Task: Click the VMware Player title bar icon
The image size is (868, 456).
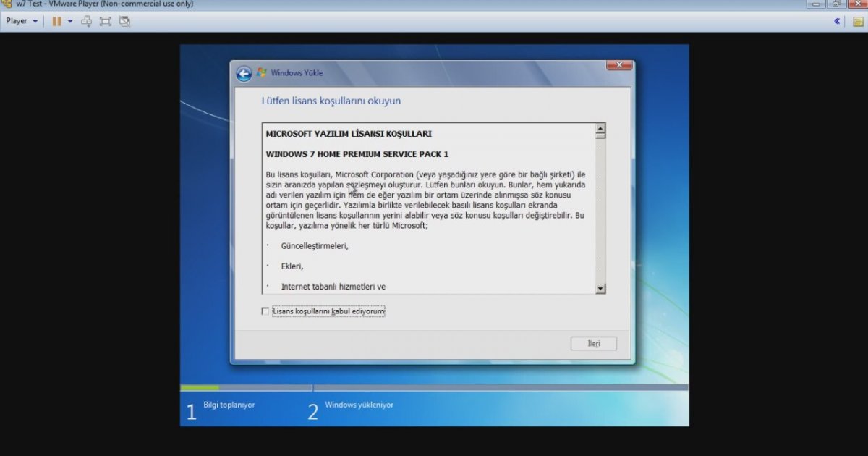Action: click(7, 4)
